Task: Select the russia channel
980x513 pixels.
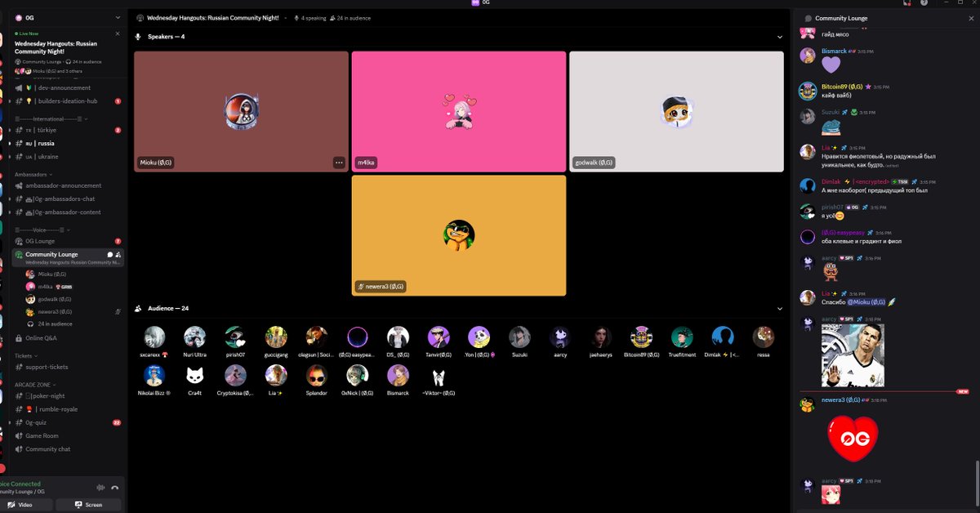Action: pyautogui.click(x=69, y=143)
